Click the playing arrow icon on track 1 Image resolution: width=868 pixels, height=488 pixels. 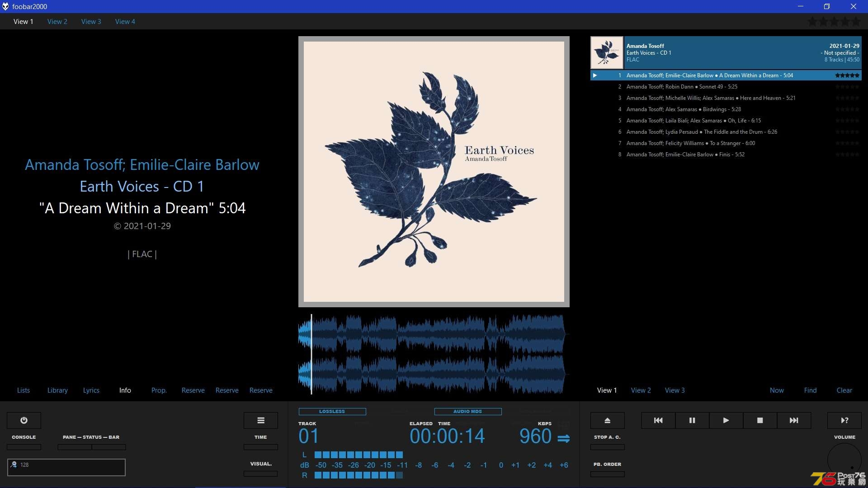pos(595,75)
